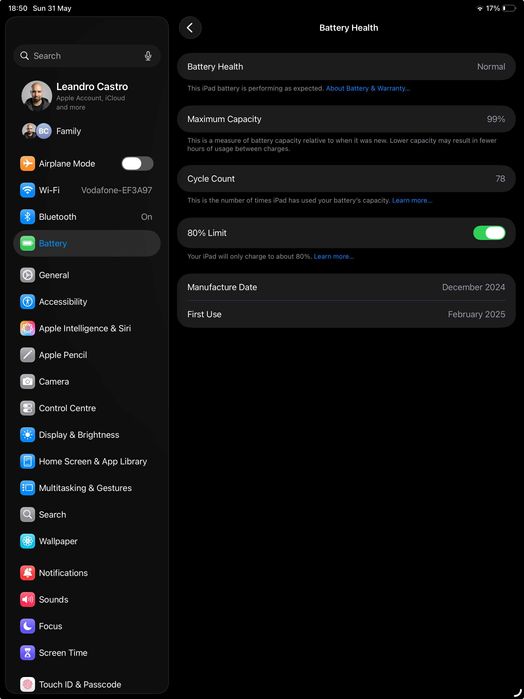Tap the Home Screen & App Library icon
Image resolution: width=524 pixels, height=699 pixels.
click(27, 461)
